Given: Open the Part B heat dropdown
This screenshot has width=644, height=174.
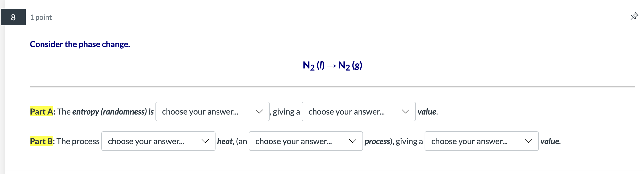Looking at the screenshot, I should [158, 141].
